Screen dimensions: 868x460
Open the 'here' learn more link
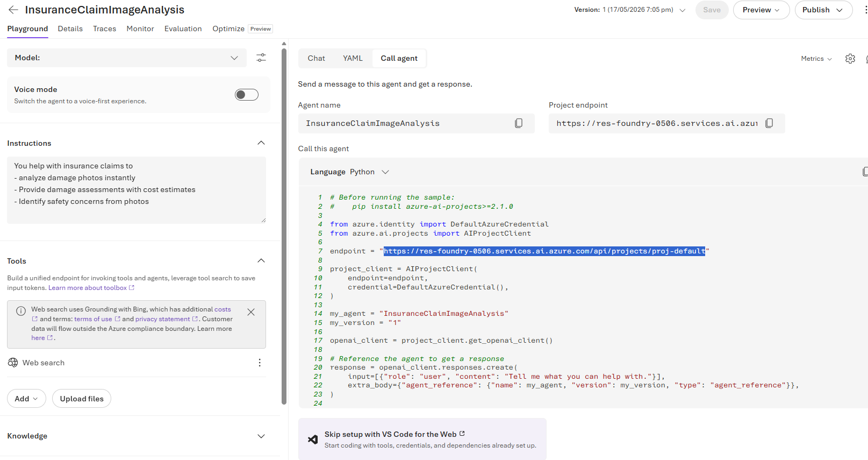(42, 338)
